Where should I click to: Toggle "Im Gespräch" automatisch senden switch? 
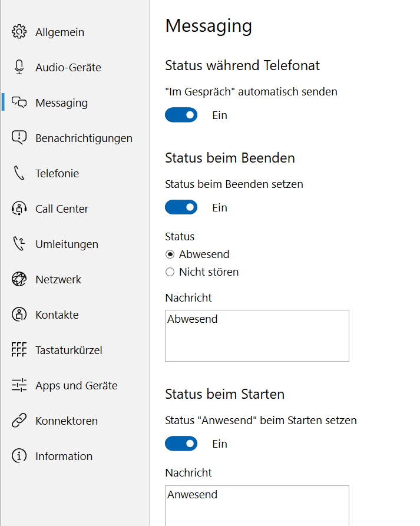(181, 115)
